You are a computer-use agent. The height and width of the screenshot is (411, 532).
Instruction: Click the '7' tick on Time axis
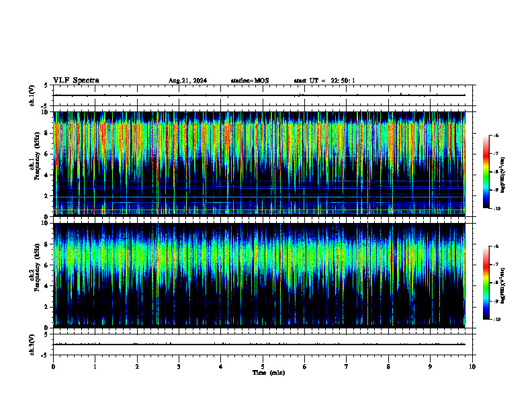point(347,367)
